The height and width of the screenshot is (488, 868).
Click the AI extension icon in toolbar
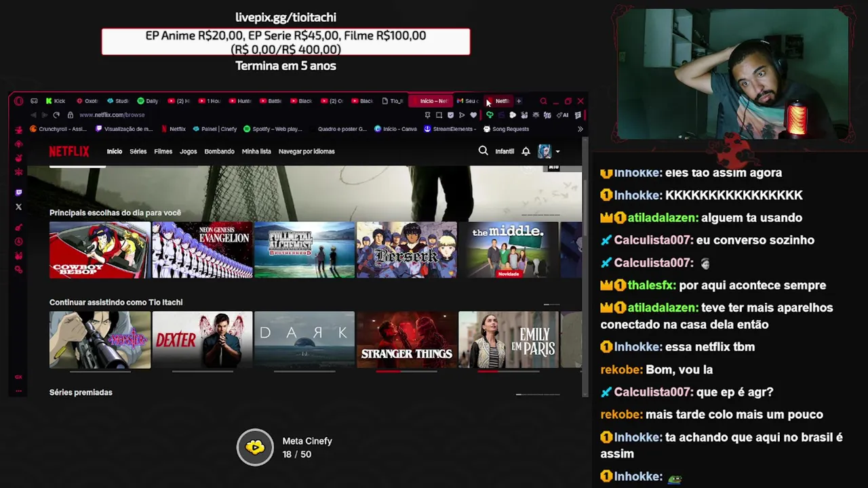click(x=564, y=115)
